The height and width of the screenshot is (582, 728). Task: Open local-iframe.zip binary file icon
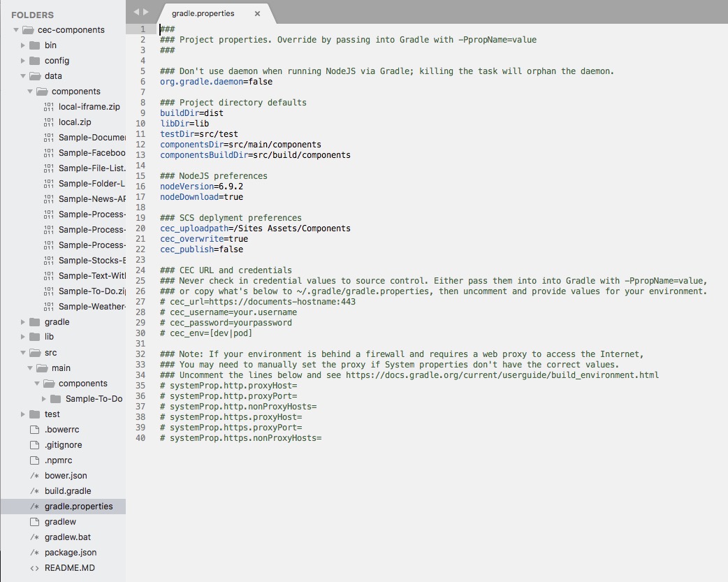[x=48, y=107]
